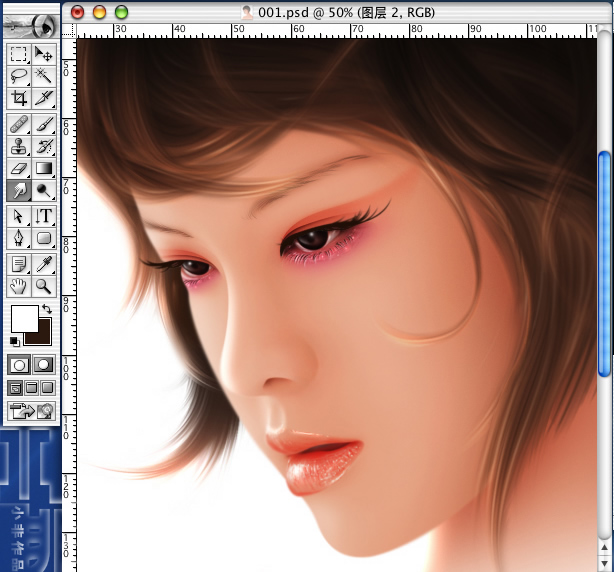Screen dimensions: 614x572
Task: Choose the Brush tool
Action: (x=43, y=125)
